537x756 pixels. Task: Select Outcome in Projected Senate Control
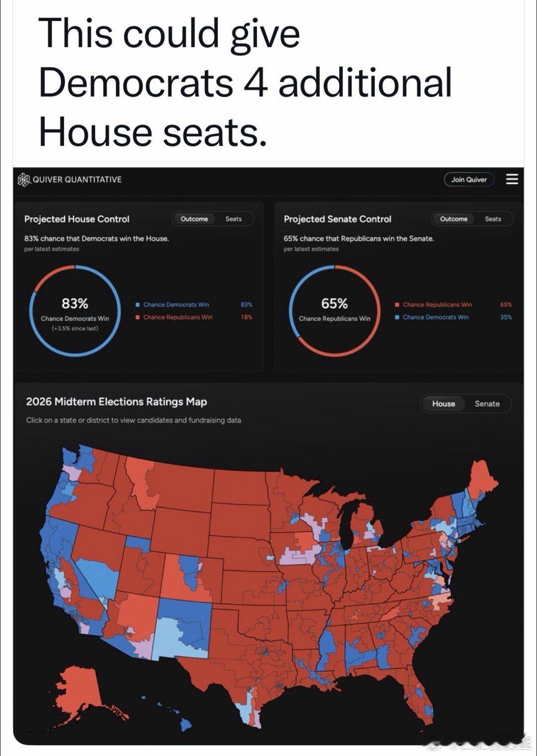point(453,219)
